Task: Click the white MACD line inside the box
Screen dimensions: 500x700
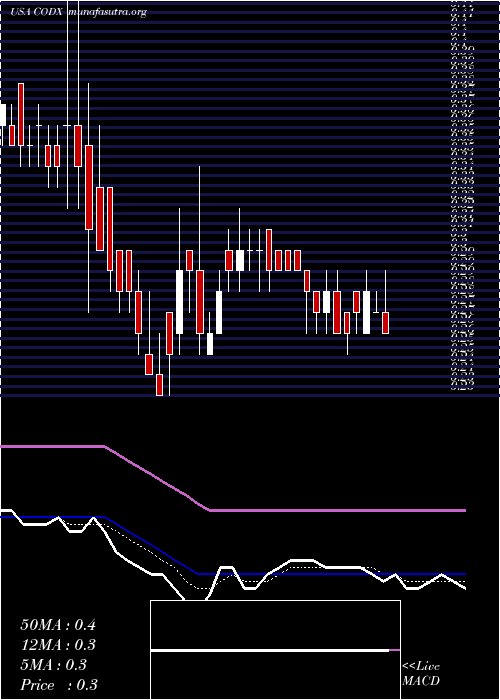Action: pyautogui.click(x=270, y=650)
